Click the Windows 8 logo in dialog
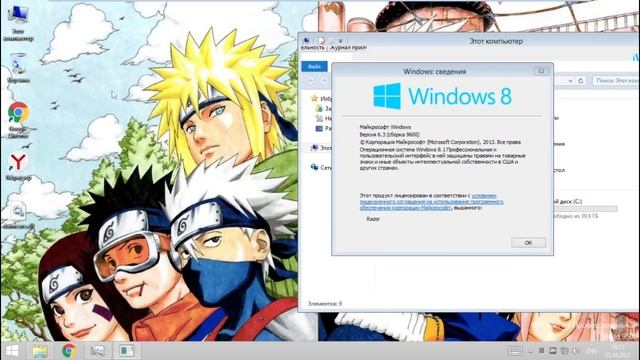 (442, 96)
